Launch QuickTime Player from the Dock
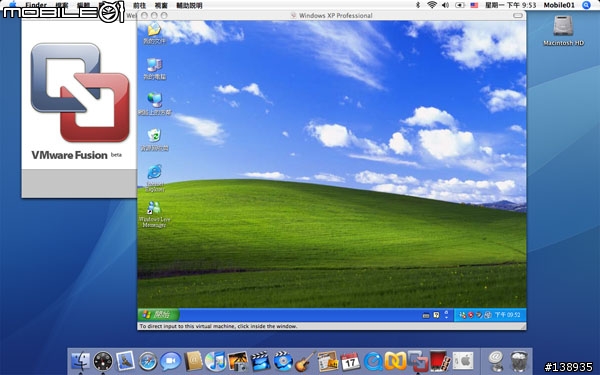Screen dimensions: 600x375 click(373, 361)
